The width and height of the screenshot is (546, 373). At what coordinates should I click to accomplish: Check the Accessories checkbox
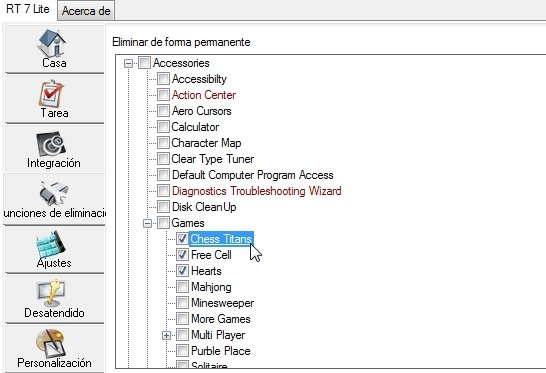144,63
